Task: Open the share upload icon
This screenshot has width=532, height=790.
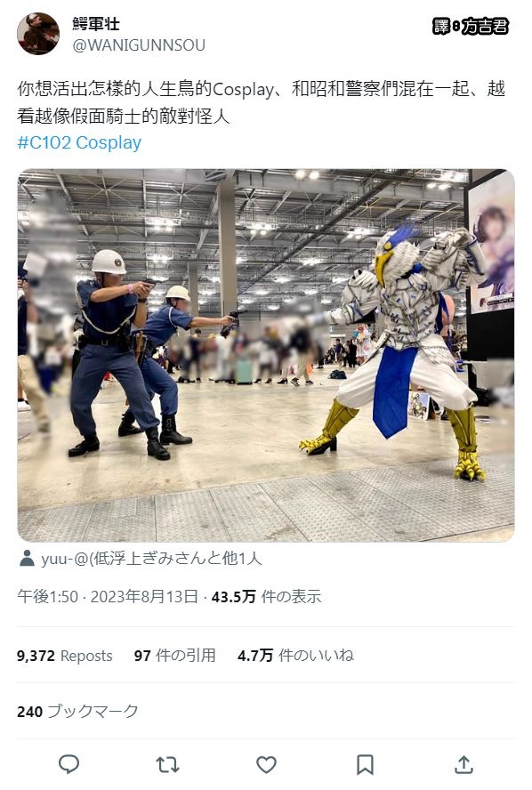Action: pos(463,764)
